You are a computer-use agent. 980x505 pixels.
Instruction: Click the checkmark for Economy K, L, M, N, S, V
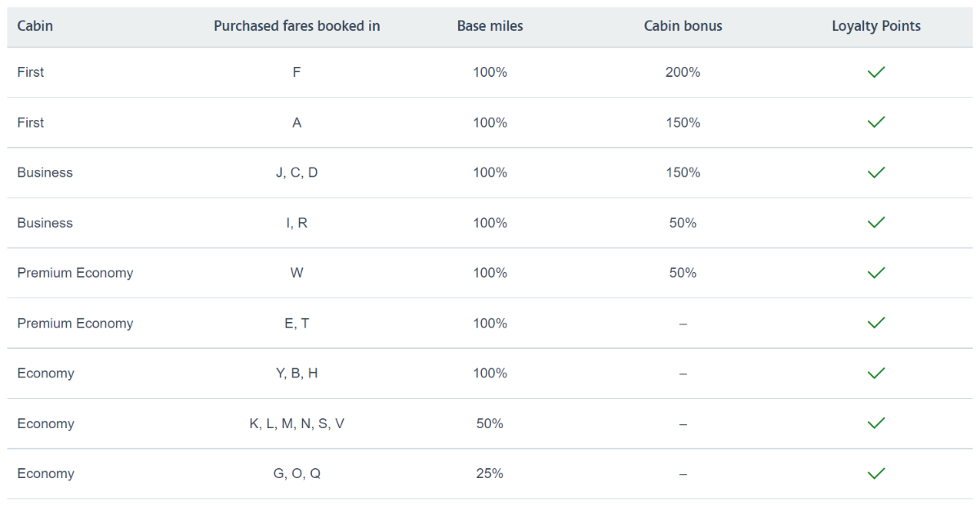pyautogui.click(x=876, y=423)
